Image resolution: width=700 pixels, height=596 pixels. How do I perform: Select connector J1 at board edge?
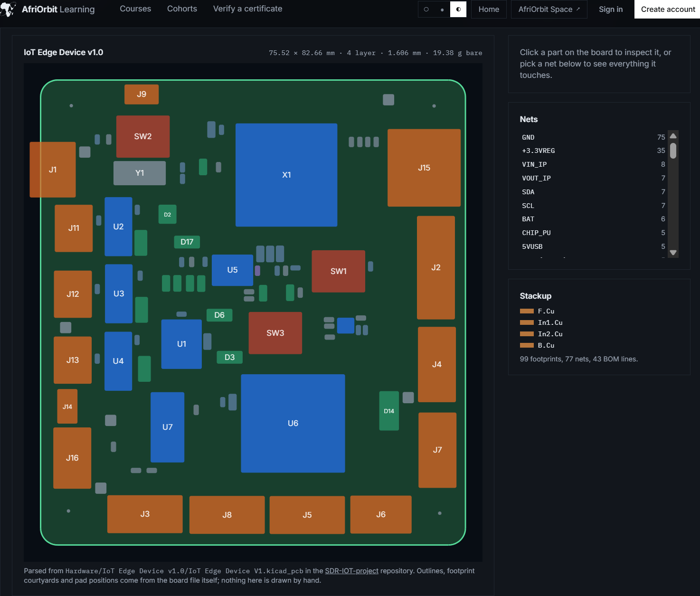[x=53, y=170]
